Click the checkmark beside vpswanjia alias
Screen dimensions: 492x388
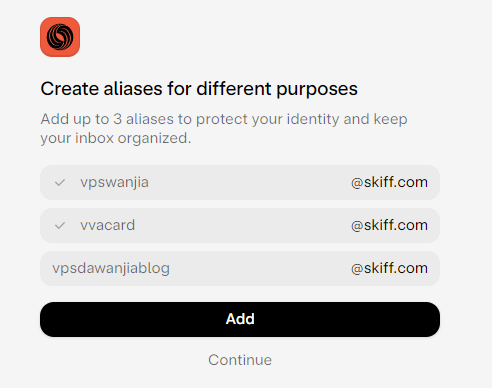click(60, 183)
